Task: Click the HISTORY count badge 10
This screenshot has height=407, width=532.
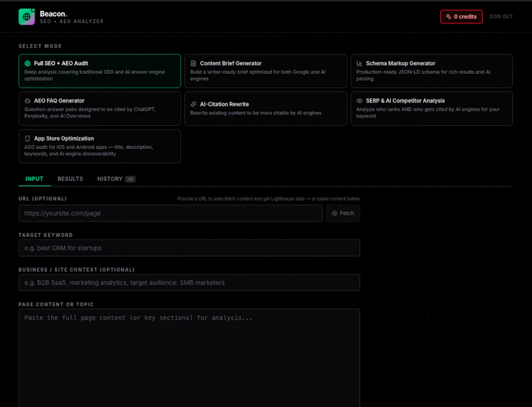Action: pyautogui.click(x=130, y=179)
